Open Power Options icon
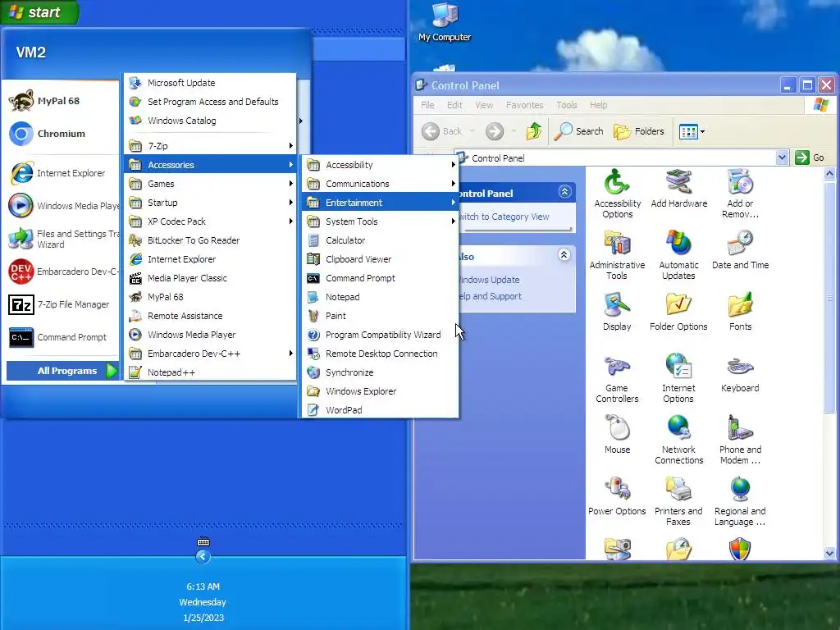 pyautogui.click(x=617, y=496)
